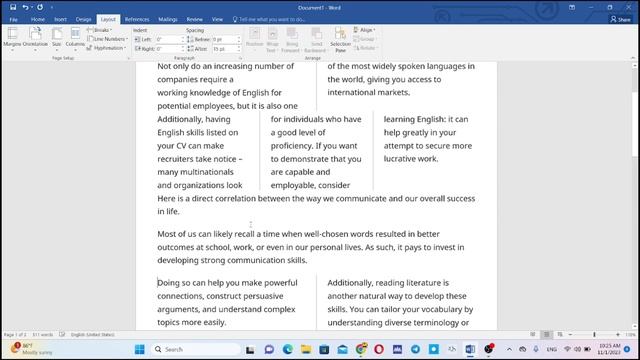Viewport: 640px width, 360px height.
Task: Open the Opera browser from the taskbar
Action: point(379,349)
